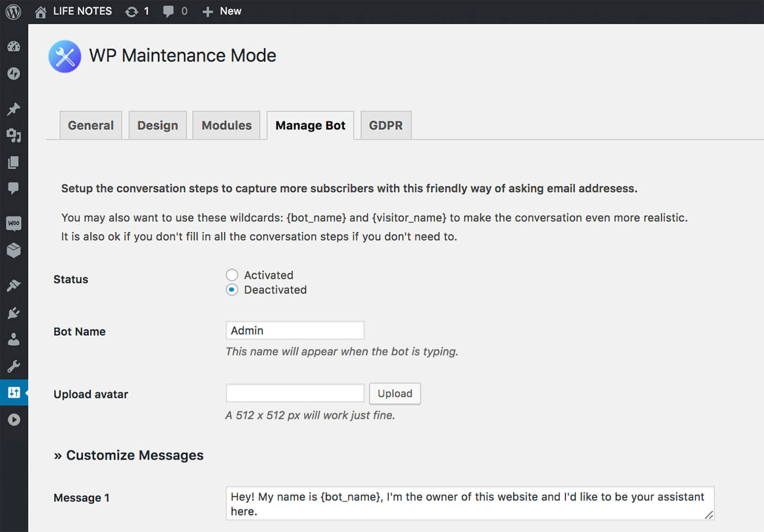The width and height of the screenshot is (764, 532).
Task: Focus the Bot Name input field
Action: pos(295,330)
